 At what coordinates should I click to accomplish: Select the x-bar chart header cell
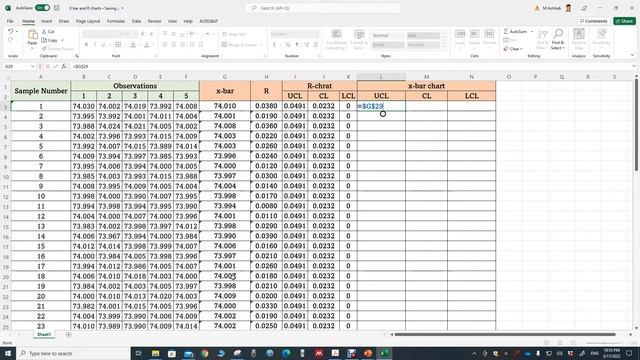click(426, 86)
